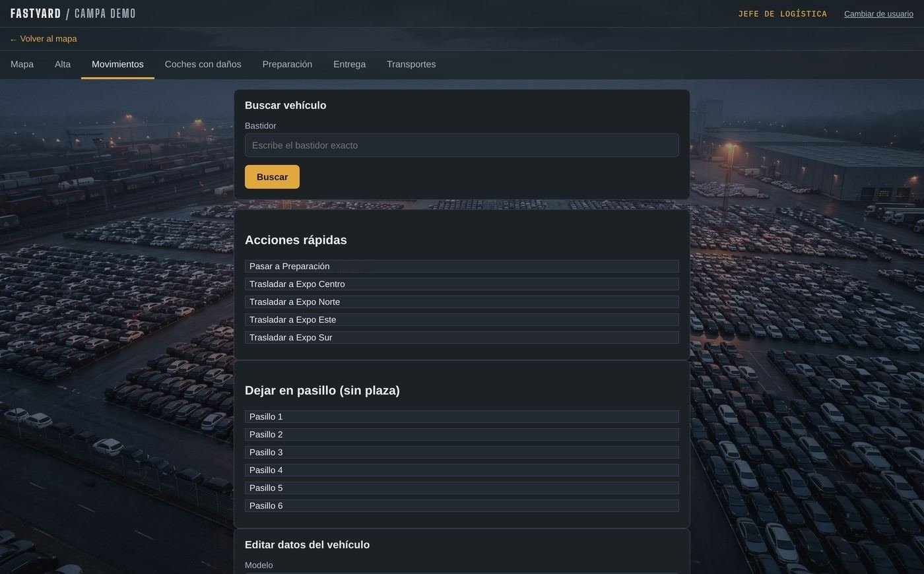Leave vehicle in Pasillo 2
The width and height of the screenshot is (924, 574).
[462, 435]
